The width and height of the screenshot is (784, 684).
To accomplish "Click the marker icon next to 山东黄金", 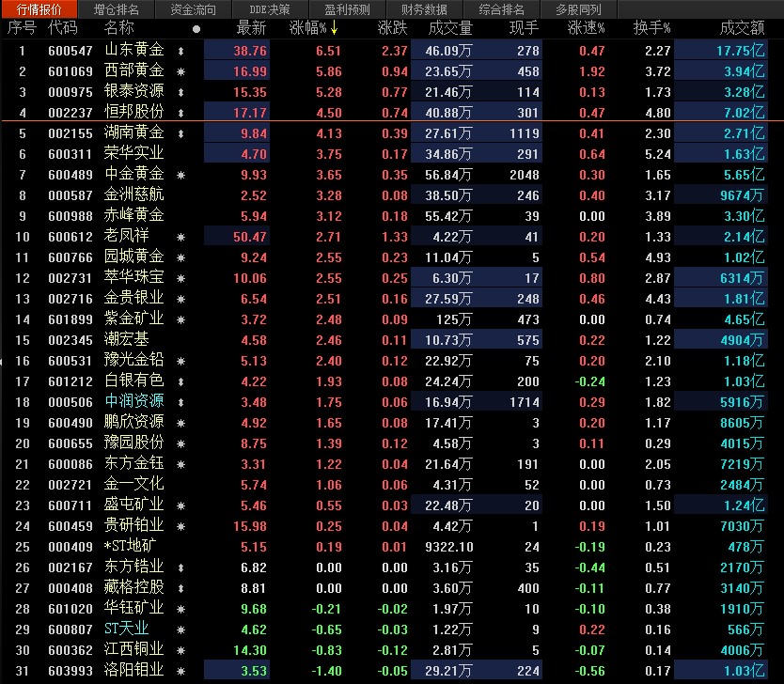I will (x=181, y=51).
